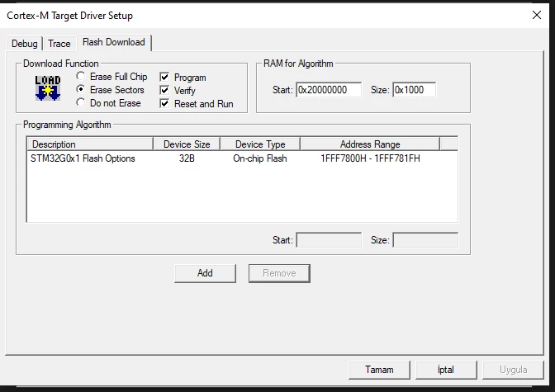The image size is (555, 392).
Task: Click the 32B device size cell
Action: 187,158
